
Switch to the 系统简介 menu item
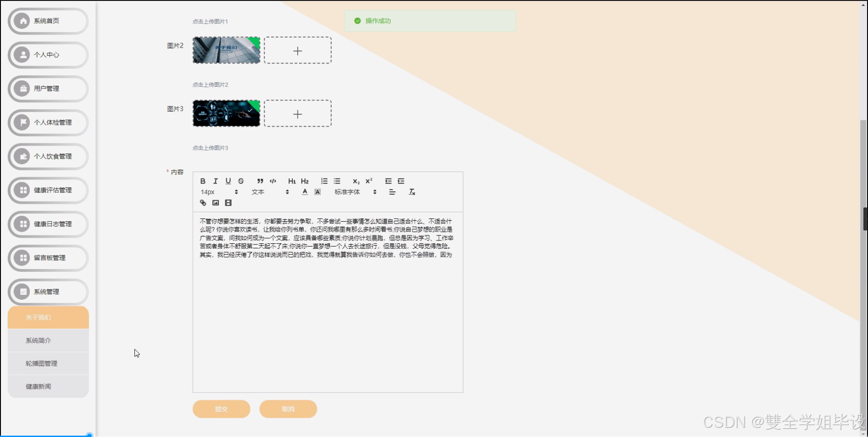click(39, 340)
